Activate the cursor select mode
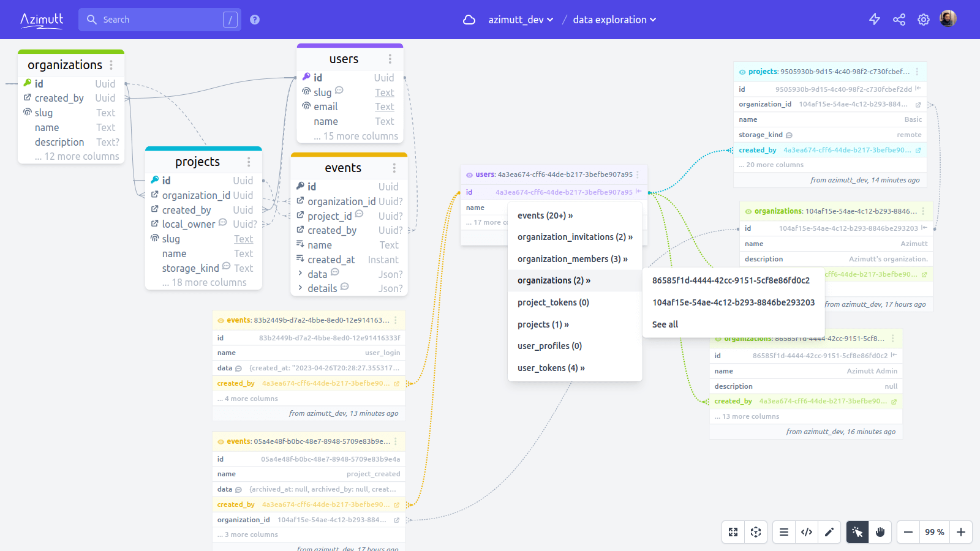Image resolution: width=980 pixels, height=551 pixels. (858, 532)
